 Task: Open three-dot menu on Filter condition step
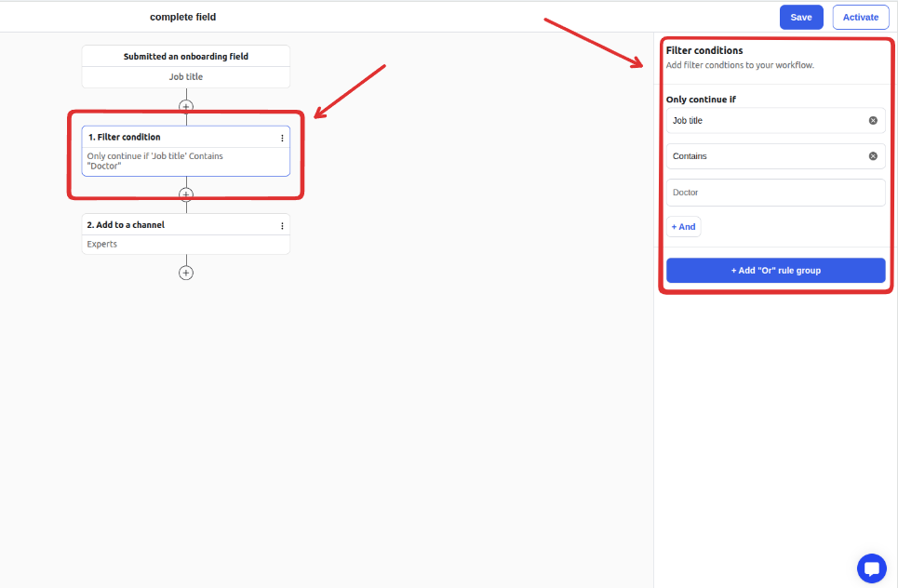(282, 138)
